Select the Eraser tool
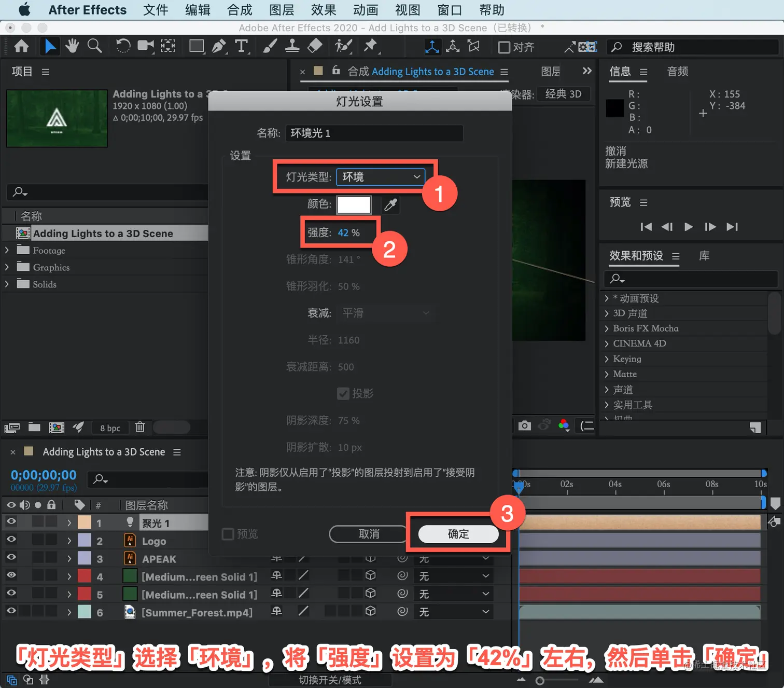Image resolution: width=784 pixels, height=688 pixels. coord(315,47)
